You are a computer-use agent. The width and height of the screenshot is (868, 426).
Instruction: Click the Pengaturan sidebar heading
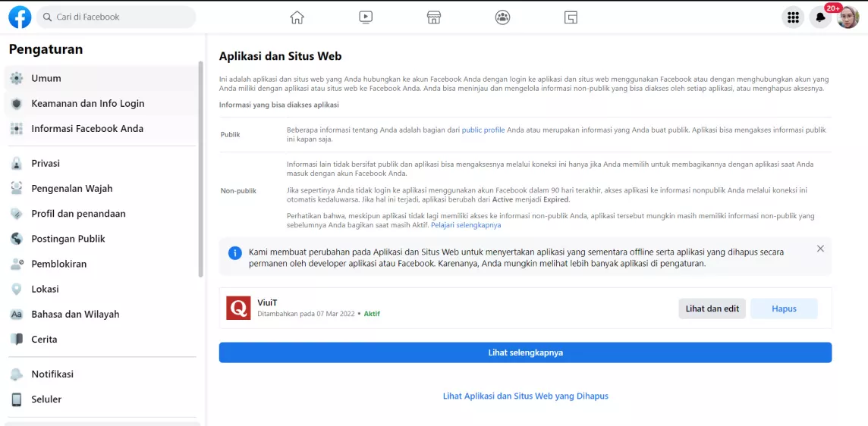[x=46, y=49]
